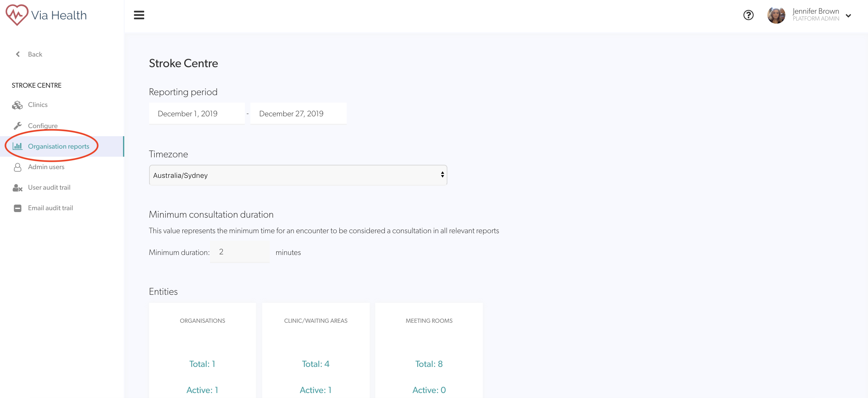
Task: Click the Admin users person icon
Action: (17, 167)
